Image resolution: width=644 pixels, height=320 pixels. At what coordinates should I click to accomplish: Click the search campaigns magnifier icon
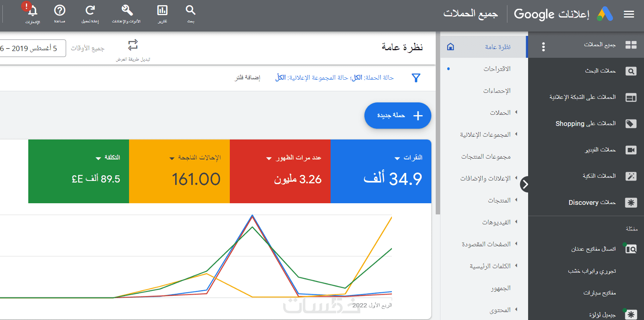[x=631, y=71]
